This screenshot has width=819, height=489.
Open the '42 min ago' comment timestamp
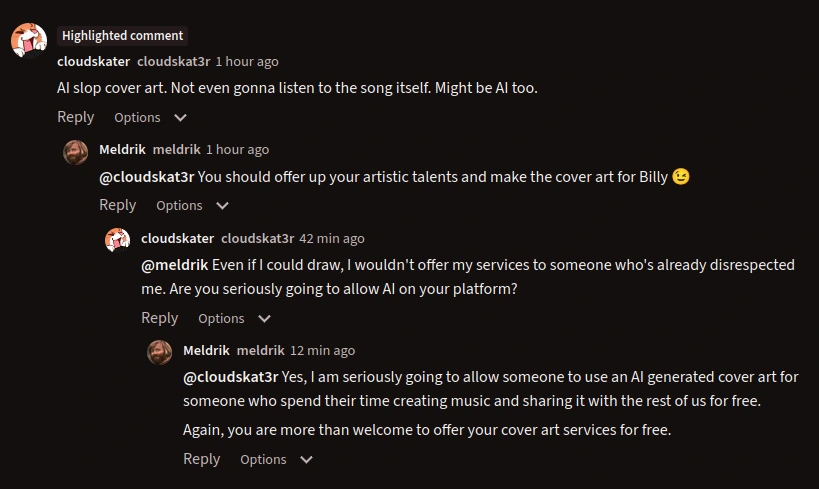[332, 238]
